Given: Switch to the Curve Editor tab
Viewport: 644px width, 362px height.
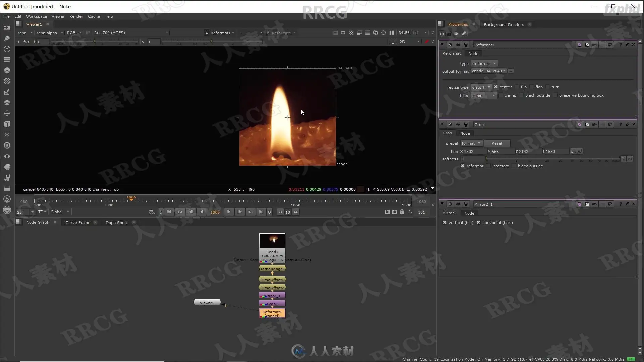Looking at the screenshot, I should (x=77, y=223).
